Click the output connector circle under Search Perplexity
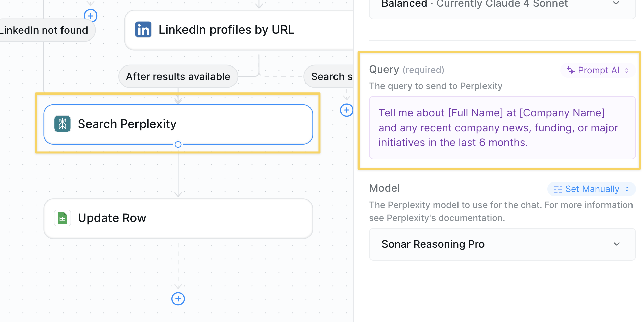Image resolution: width=644 pixels, height=322 pixels. tap(178, 144)
